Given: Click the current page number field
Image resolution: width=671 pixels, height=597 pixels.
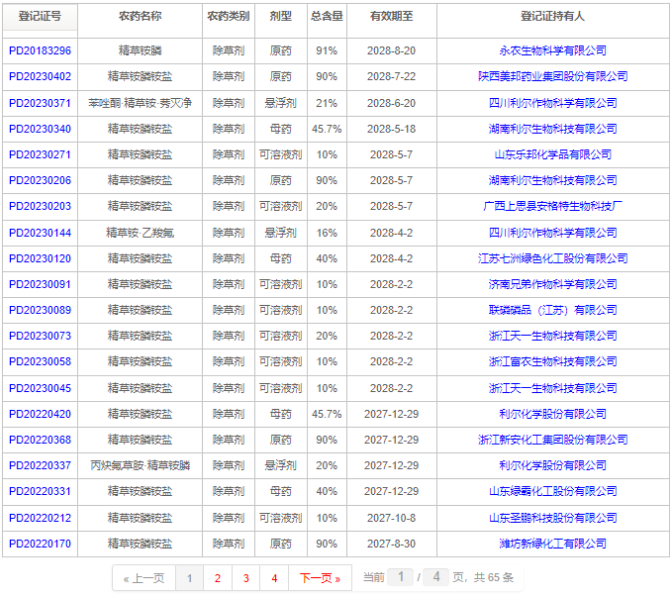Looking at the screenshot, I should coord(401,577).
